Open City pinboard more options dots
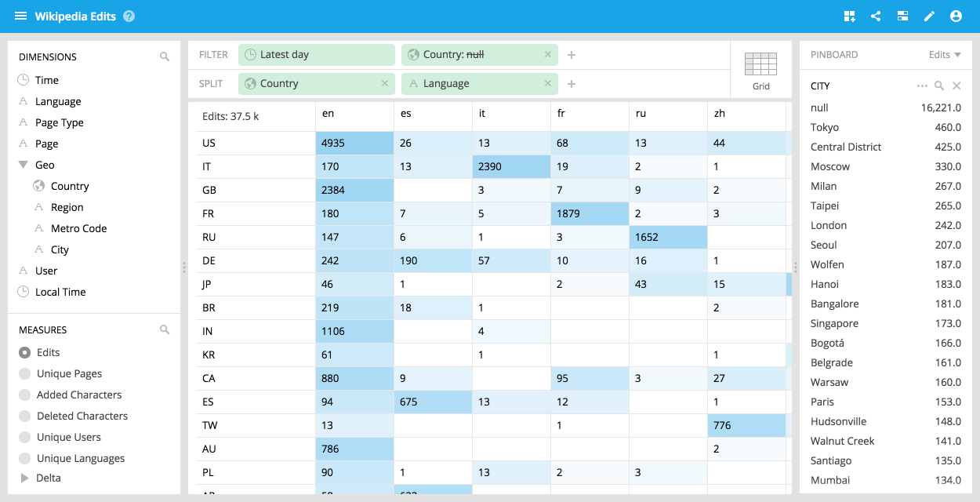 coord(922,85)
